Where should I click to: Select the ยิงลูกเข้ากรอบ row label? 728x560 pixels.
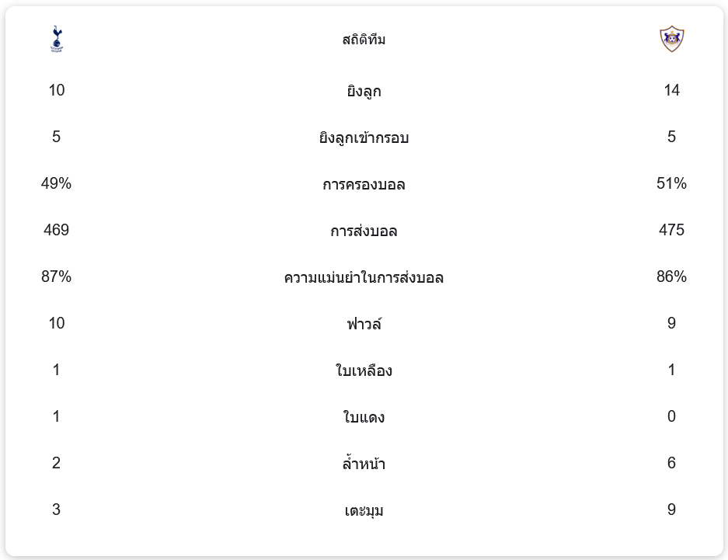(364, 137)
